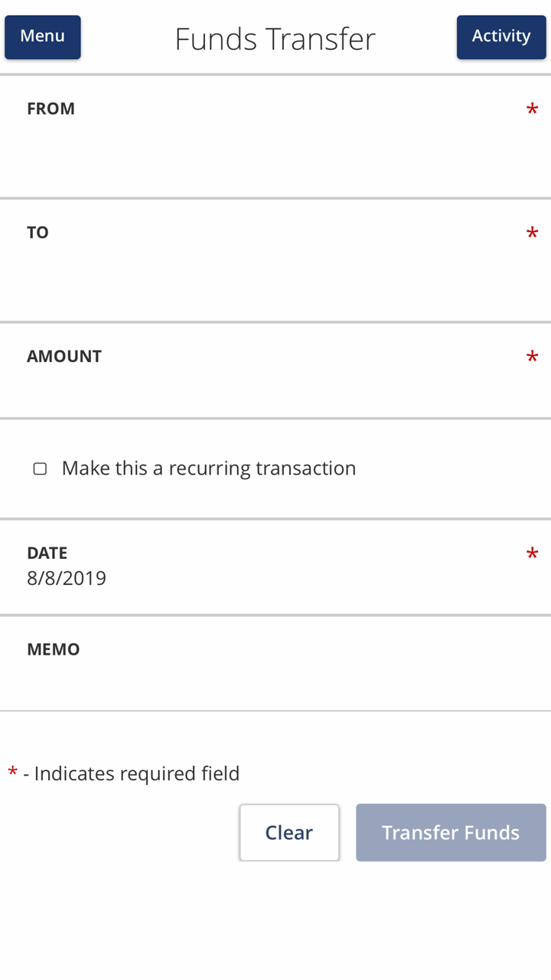Open the Activity view
This screenshot has height=980, width=551.
(501, 37)
